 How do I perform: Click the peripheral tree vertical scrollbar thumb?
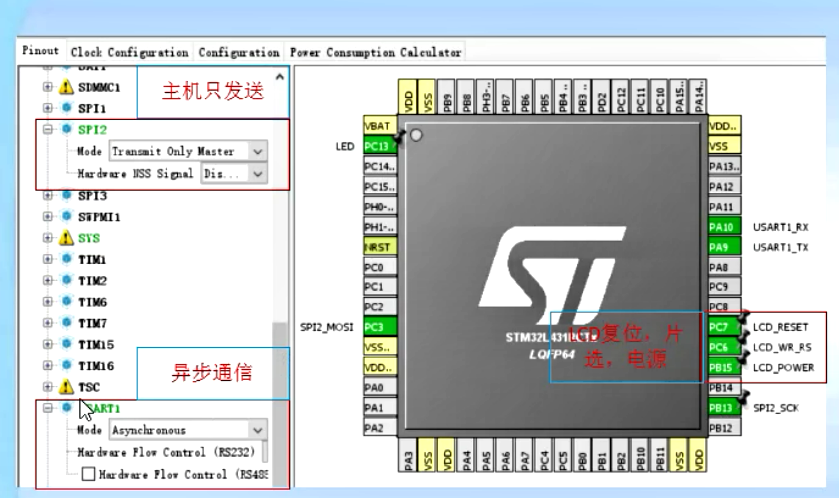click(x=280, y=405)
